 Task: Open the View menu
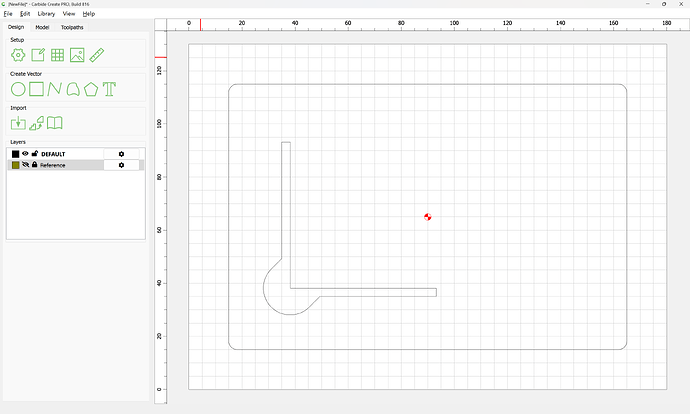click(x=69, y=14)
